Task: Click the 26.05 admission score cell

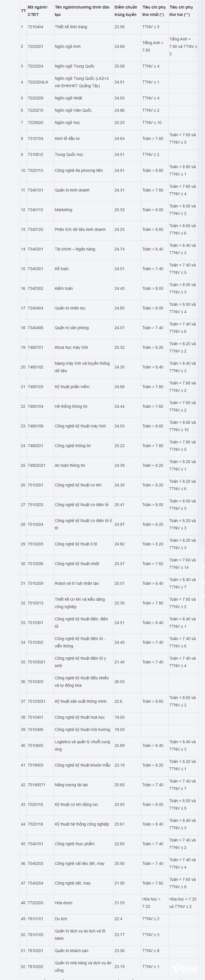Action: click(120, 682)
